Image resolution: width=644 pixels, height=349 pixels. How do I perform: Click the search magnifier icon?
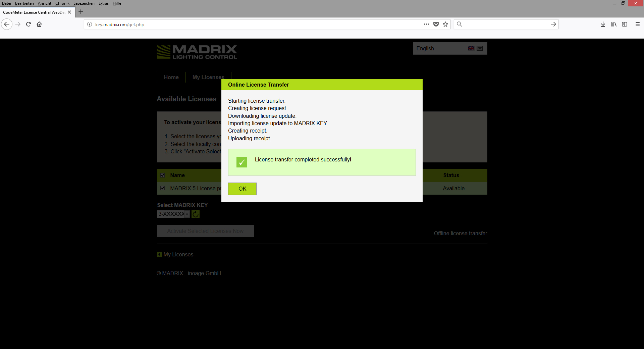pos(460,24)
